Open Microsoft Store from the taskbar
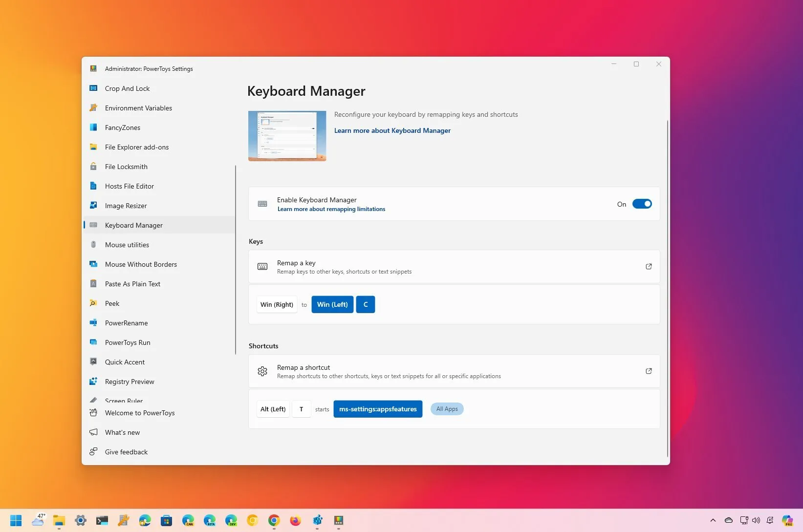Screen dimensions: 803x532 point(167,521)
